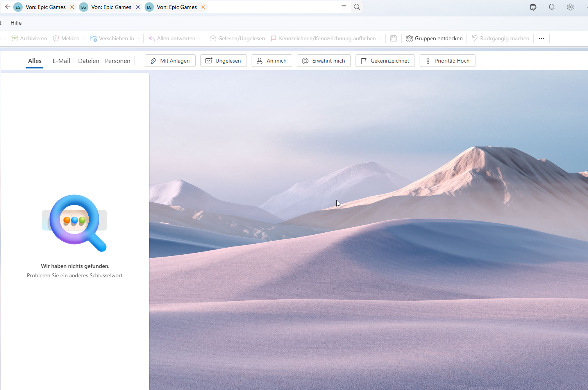
Task: Switch to the E-Mail tab
Action: 61,61
